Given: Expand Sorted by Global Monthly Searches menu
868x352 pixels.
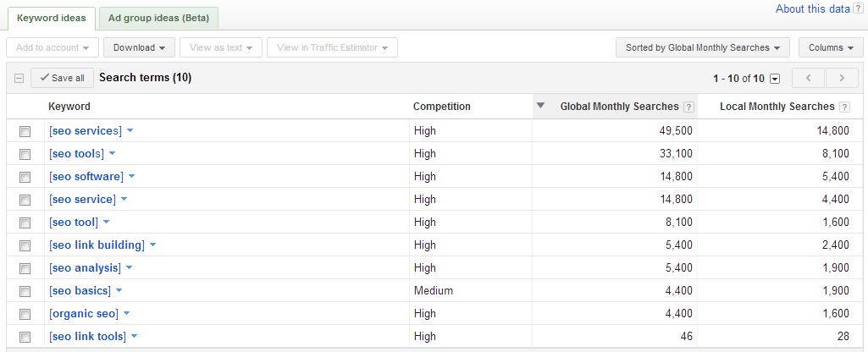Looking at the screenshot, I should point(703,47).
